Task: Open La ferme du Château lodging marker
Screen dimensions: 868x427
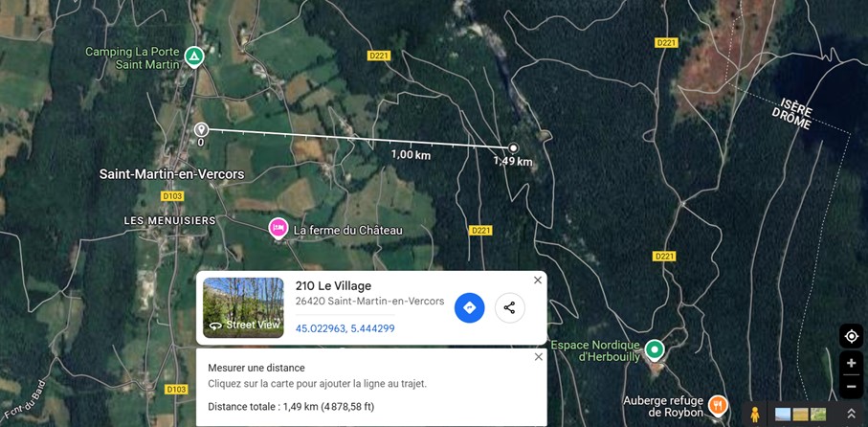Action: click(x=278, y=228)
